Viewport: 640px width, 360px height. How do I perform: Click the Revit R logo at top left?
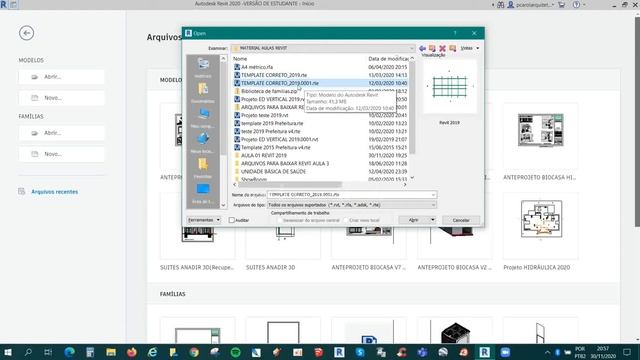tap(4, 4)
